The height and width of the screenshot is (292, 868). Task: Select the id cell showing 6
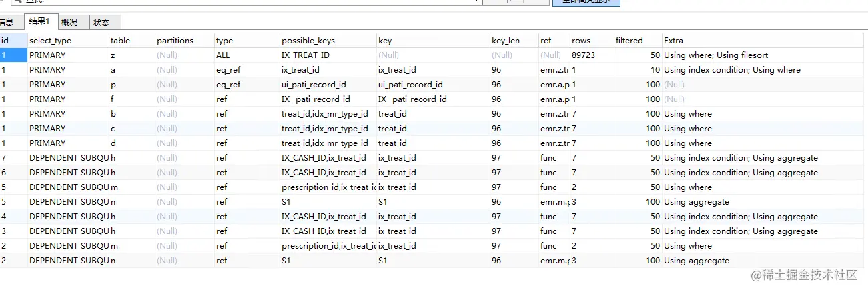(x=13, y=172)
